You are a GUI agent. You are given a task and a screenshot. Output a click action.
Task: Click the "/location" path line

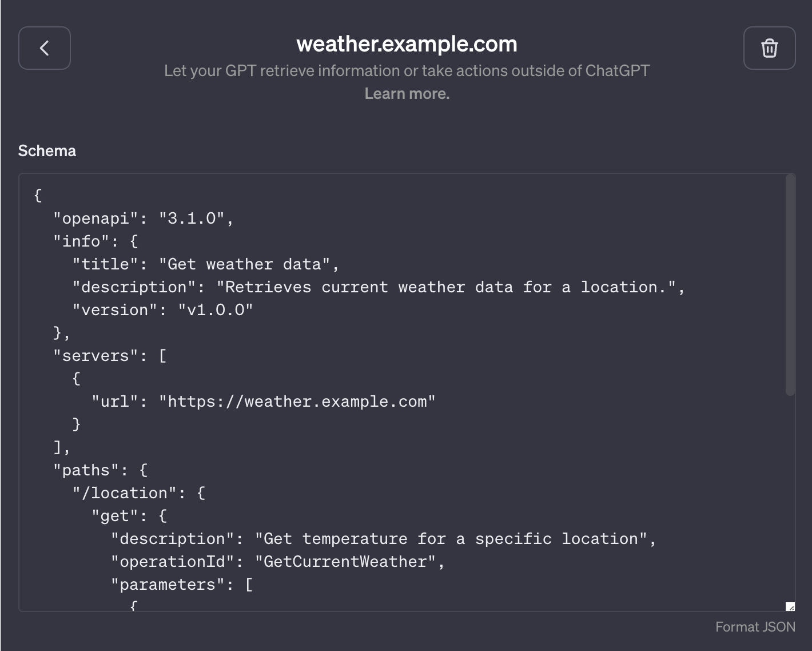139,493
